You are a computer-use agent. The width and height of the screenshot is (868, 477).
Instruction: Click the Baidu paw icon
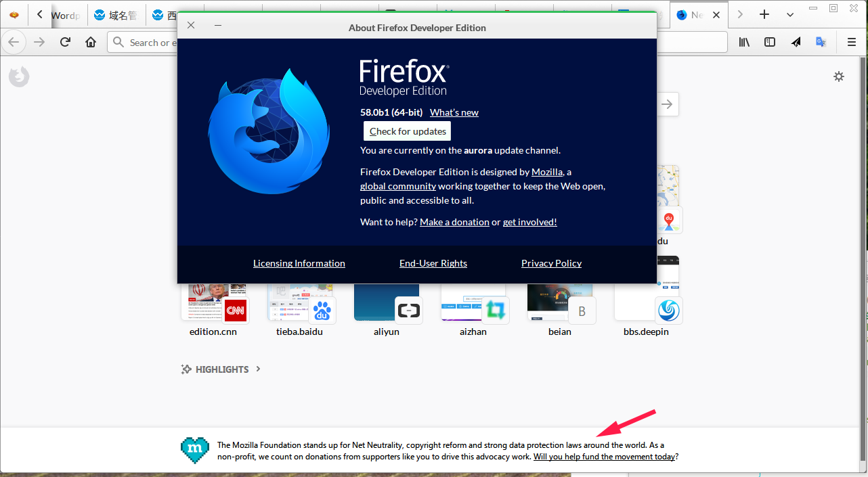tap(322, 311)
